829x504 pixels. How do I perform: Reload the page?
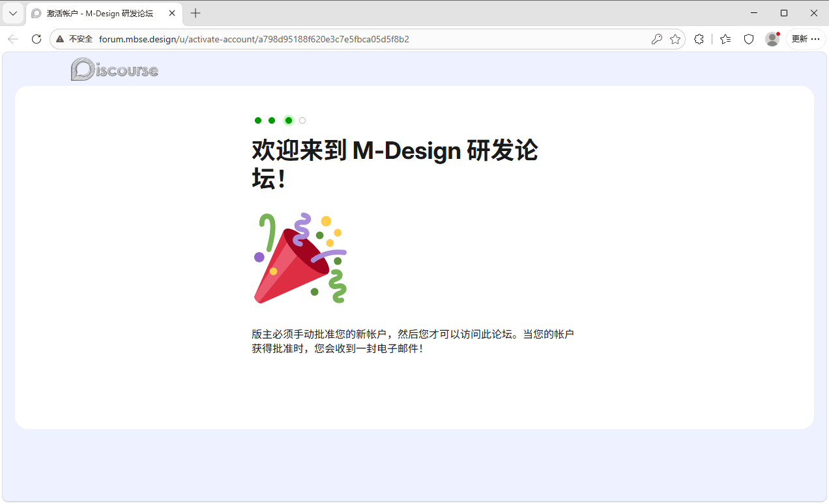coord(36,39)
